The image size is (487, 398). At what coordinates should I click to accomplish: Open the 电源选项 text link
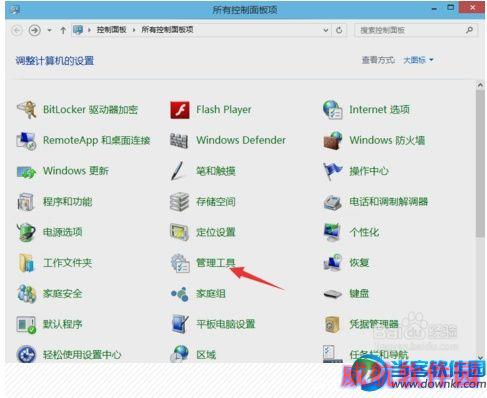click(62, 232)
